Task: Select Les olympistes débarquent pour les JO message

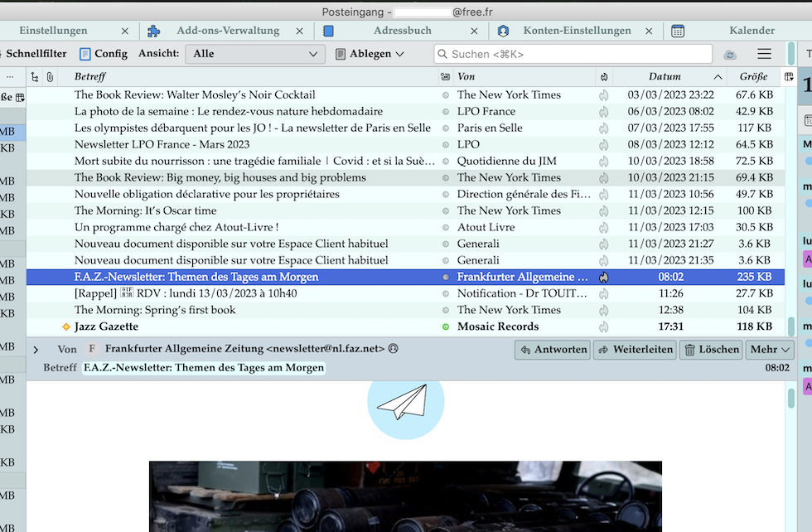Action: pyautogui.click(x=405, y=128)
